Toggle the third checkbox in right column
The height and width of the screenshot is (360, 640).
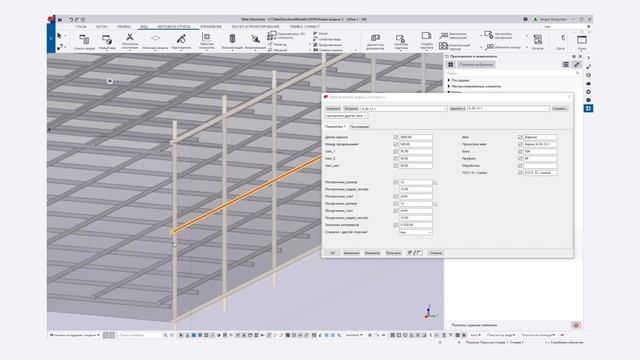pos(520,151)
